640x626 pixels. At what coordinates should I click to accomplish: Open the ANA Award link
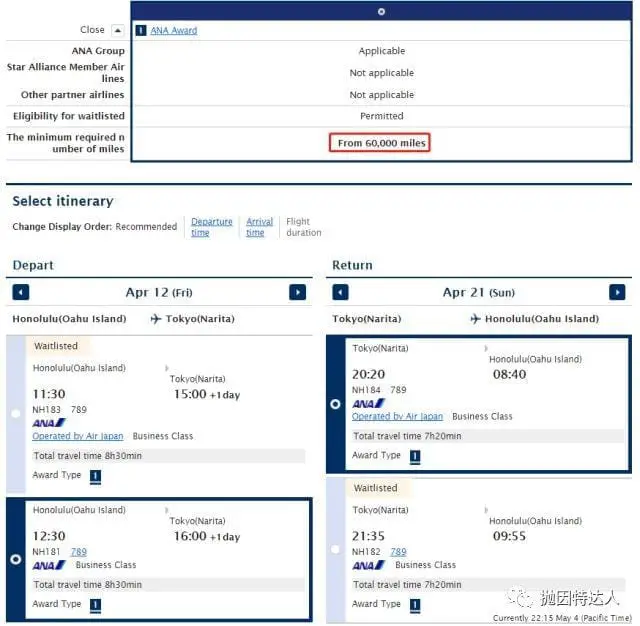pyautogui.click(x=174, y=30)
